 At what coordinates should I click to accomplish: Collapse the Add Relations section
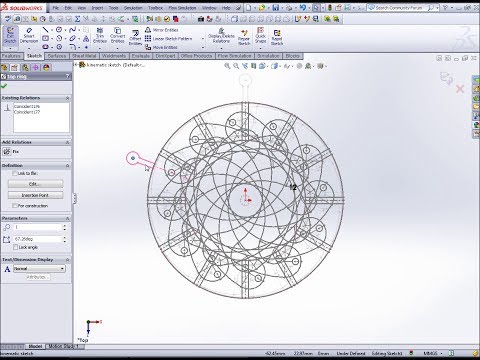pos(68,142)
